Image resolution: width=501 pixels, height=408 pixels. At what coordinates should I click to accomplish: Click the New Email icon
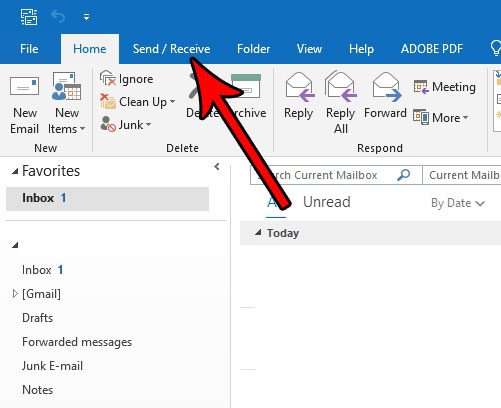coord(24,86)
